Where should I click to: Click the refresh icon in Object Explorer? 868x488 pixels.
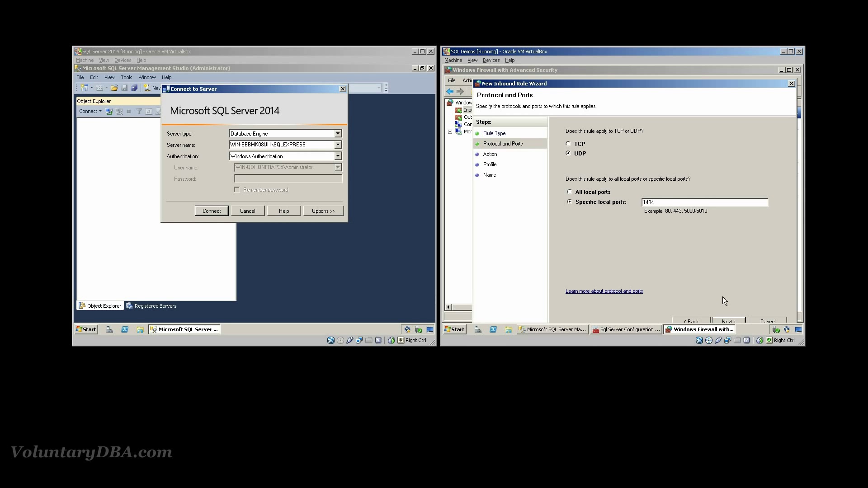tap(149, 111)
